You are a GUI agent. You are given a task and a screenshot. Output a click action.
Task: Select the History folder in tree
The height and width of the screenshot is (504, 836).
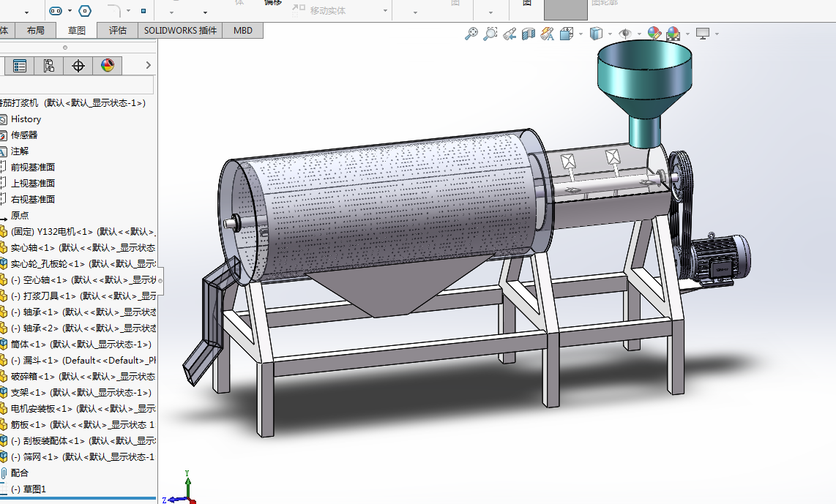(26, 119)
